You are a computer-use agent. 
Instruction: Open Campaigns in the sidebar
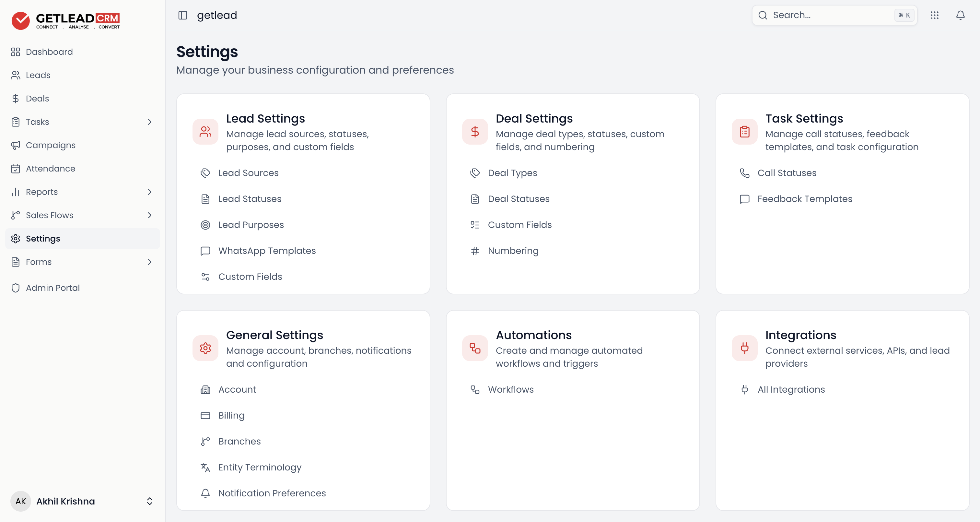point(83,145)
